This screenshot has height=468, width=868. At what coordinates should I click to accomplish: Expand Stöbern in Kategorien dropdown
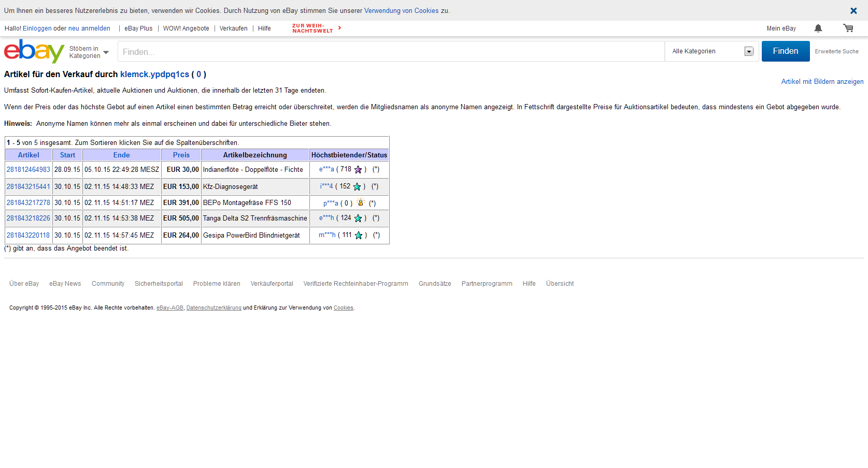(89, 52)
